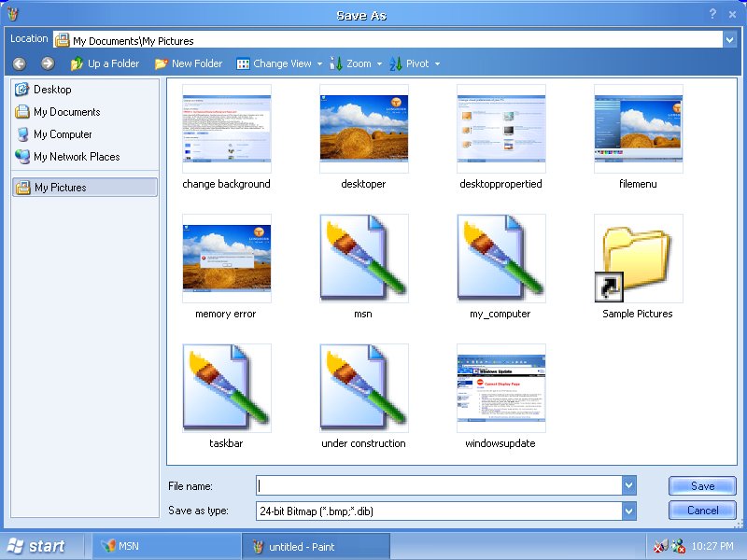Image resolution: width=747 pixels, height=560 pixels.
Task: Select the msn bitmap file icon
Action: (x=363, y=259)
